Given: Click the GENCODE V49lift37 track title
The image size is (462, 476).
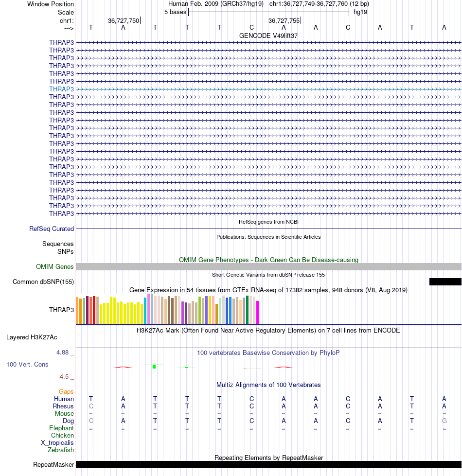Looking at the screenshot, I should pos(268,35).
